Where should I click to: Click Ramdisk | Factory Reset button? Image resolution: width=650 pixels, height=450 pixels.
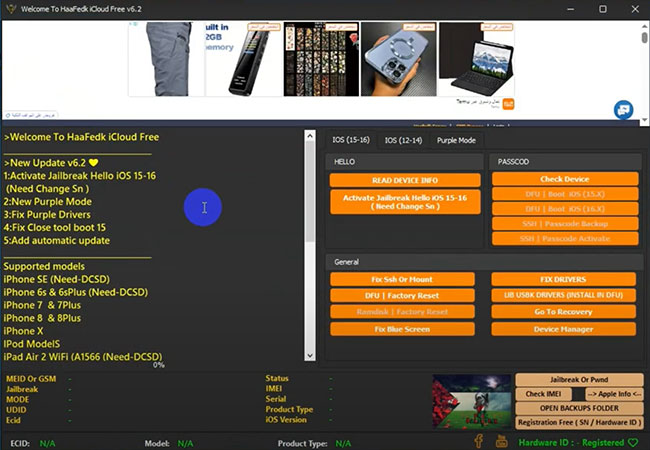(402, 312)
